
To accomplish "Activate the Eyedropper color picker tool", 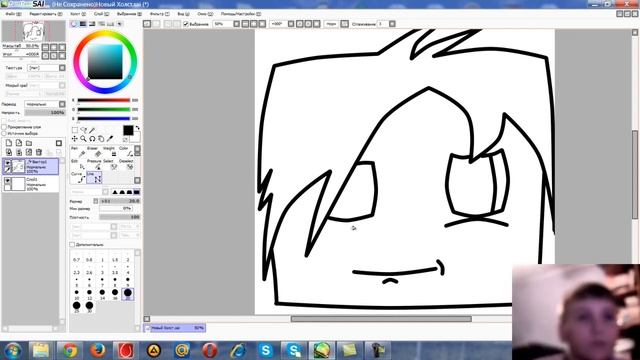I will click(110, 139).
